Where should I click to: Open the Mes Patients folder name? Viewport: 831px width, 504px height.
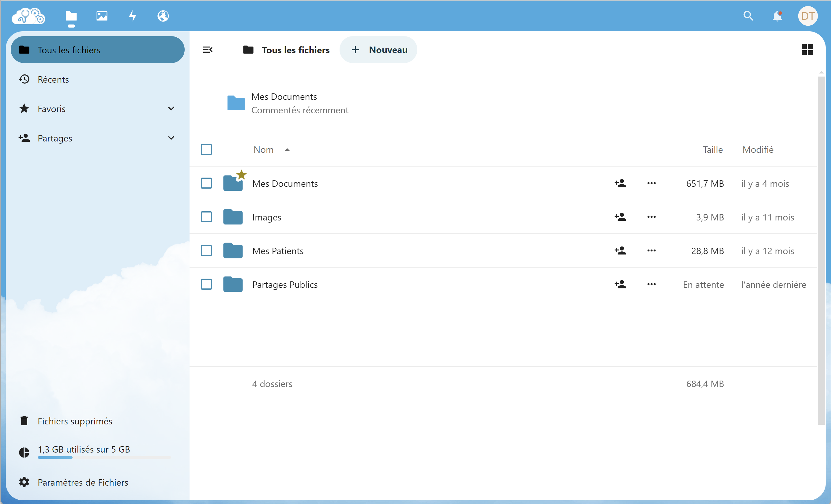278,251
